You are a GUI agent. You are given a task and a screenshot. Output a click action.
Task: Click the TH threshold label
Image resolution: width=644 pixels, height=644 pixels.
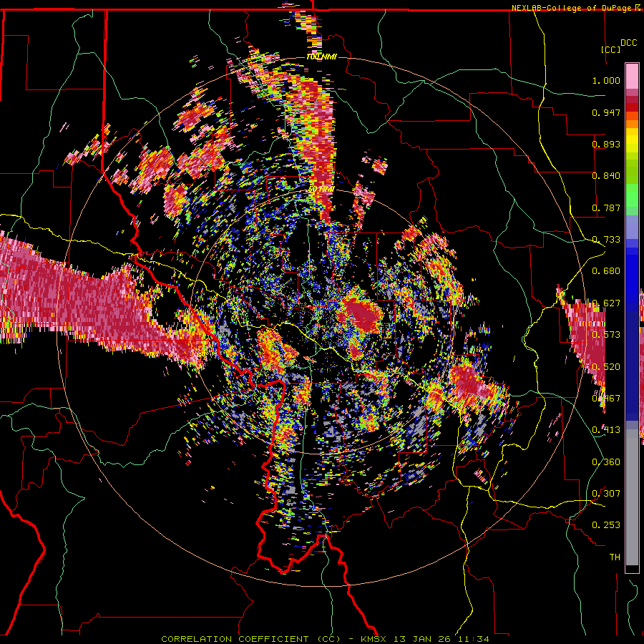click(615, 557)
